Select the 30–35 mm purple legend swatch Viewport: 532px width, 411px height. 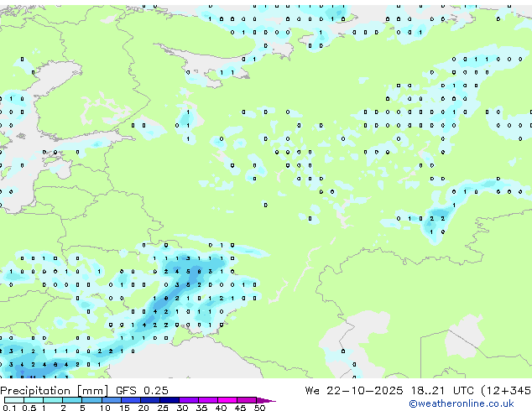tap(189, 400)
